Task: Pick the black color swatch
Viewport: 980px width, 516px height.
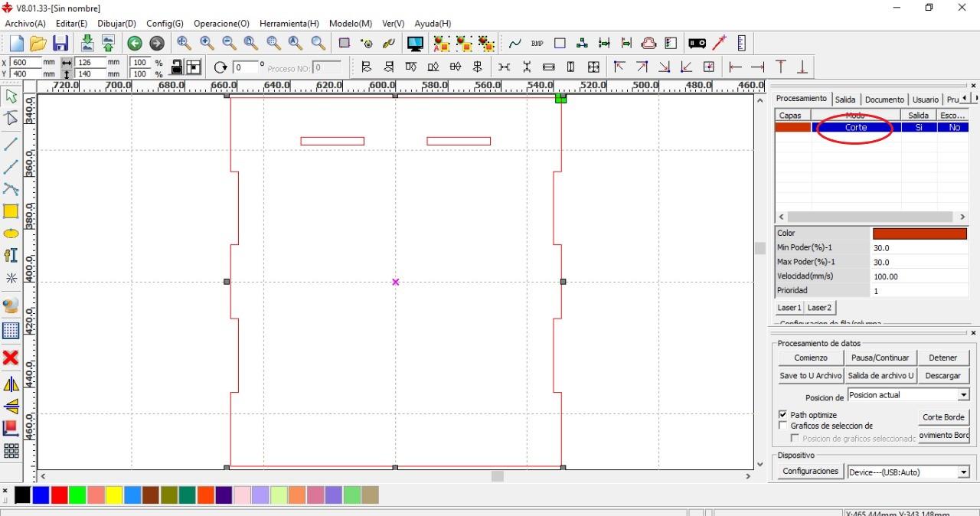Action: [22, 495]
